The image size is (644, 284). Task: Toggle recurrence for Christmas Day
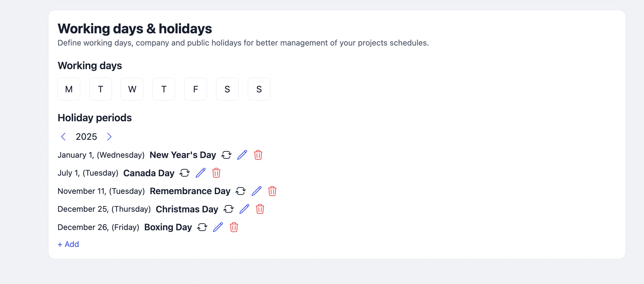pos(229,209)
